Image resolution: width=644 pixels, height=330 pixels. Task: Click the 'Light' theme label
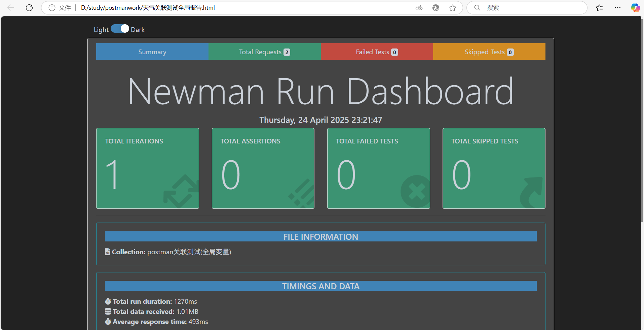point(101,30)
